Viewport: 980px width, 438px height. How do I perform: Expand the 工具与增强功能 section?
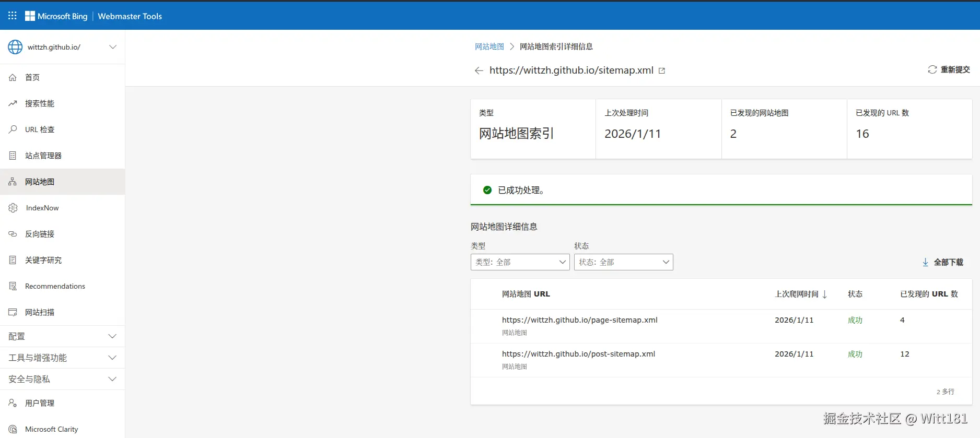coord(63,358)
